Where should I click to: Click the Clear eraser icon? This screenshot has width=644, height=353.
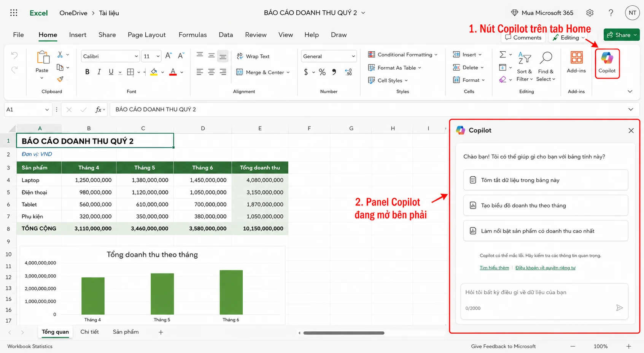(502, 79)
